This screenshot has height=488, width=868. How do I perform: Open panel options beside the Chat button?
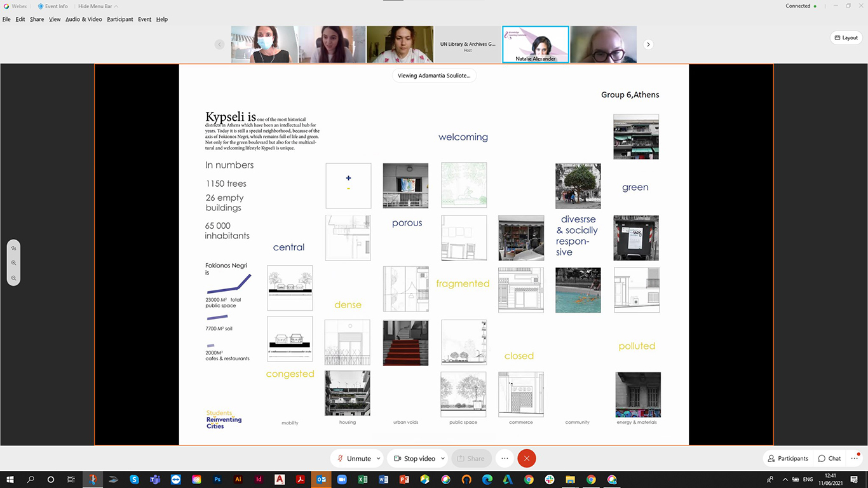click(x=855, y=458)
